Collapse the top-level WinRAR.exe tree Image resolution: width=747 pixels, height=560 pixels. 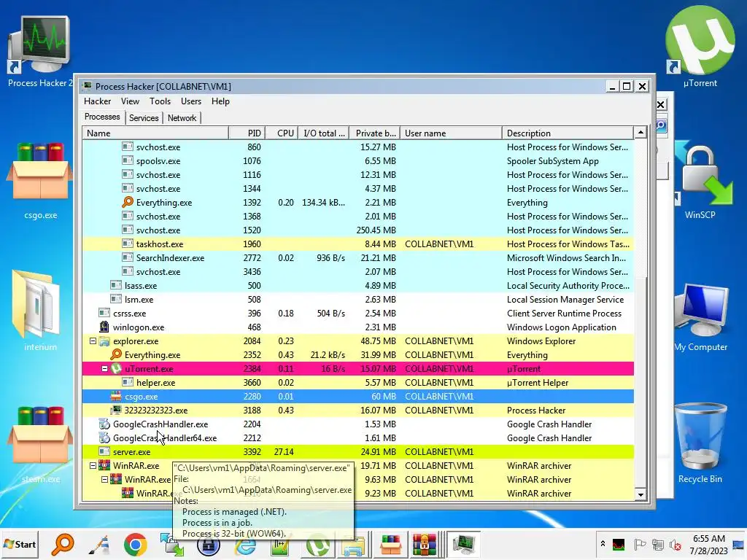(x=93, y=466)
